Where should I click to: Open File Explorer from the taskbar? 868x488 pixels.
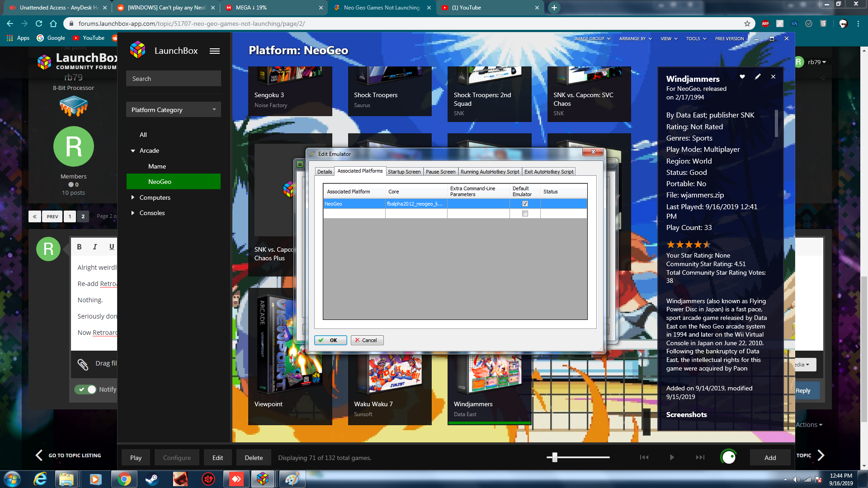pyautogui.click(x=67, y=479)
